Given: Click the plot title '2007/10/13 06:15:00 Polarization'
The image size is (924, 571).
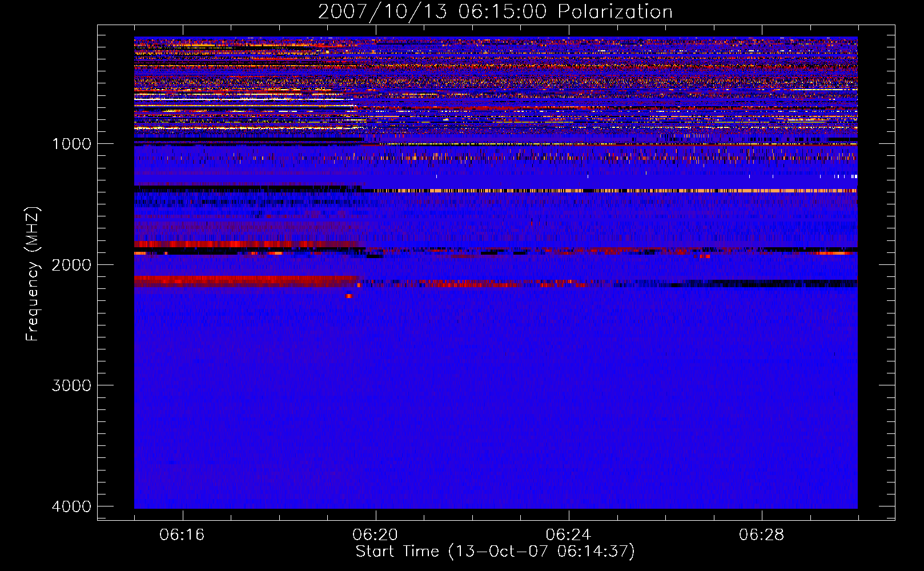Looking at the screenshot, I should [495, 12].
